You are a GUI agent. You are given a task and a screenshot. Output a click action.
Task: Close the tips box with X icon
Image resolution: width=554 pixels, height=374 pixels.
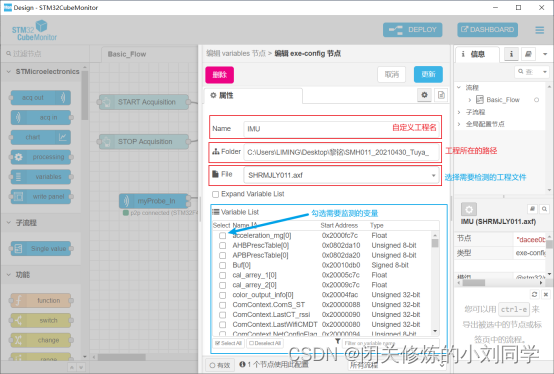[546, 294]
